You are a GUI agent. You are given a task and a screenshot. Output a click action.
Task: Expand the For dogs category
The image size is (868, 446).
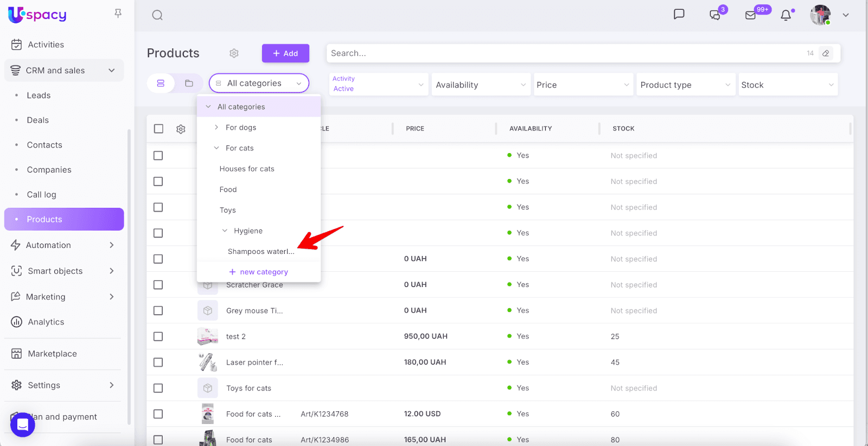point(216,128)
